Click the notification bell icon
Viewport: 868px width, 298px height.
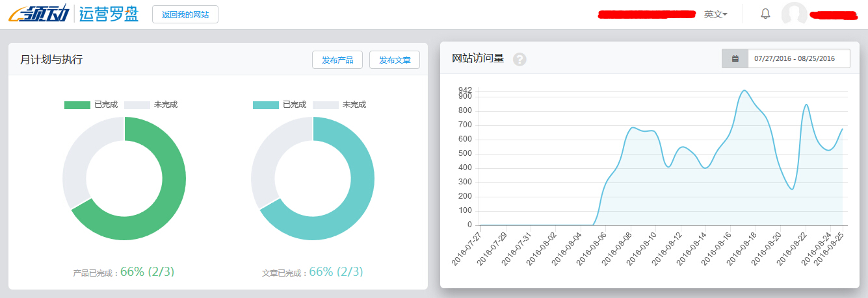[765, 14]
